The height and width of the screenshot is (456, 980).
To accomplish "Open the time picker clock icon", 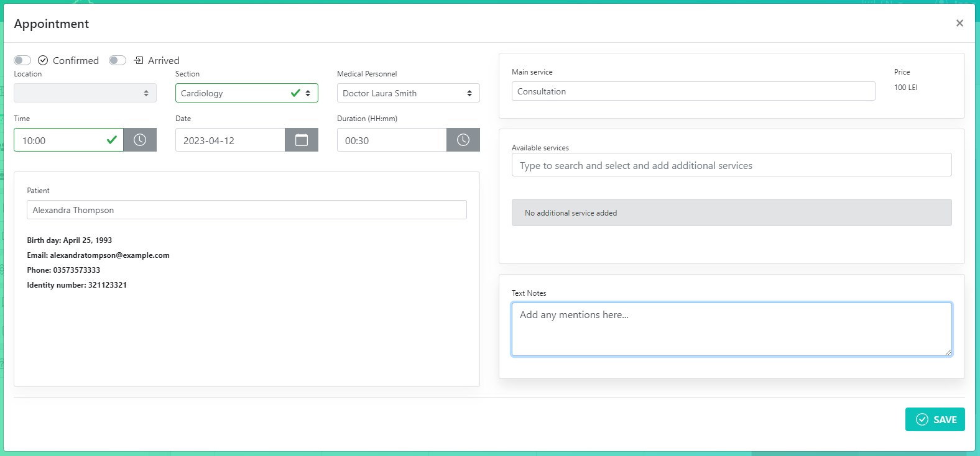I will point(140,140).
